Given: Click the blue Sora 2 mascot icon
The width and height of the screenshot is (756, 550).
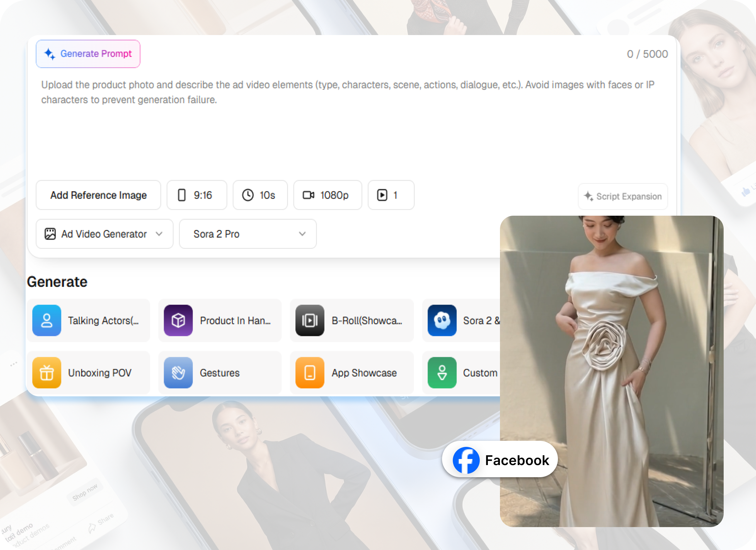Looking at the screenshot, I should pyautogui.click(x=442, y=320).
